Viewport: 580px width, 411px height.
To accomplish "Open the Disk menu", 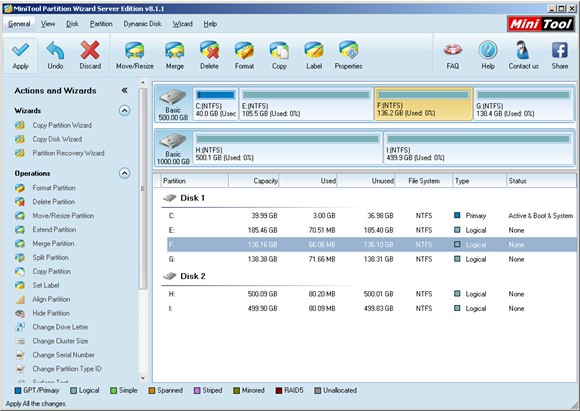I will point(72,24).
